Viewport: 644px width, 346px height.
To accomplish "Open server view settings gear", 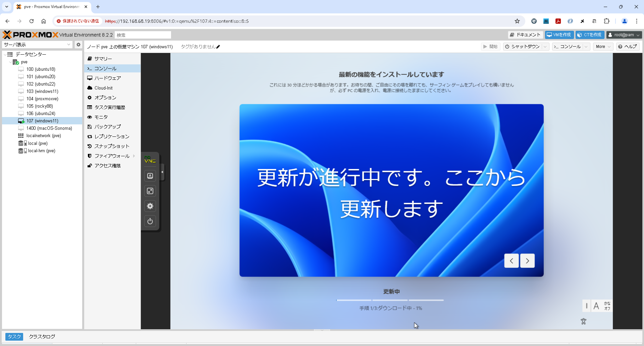I will [78, 45].
